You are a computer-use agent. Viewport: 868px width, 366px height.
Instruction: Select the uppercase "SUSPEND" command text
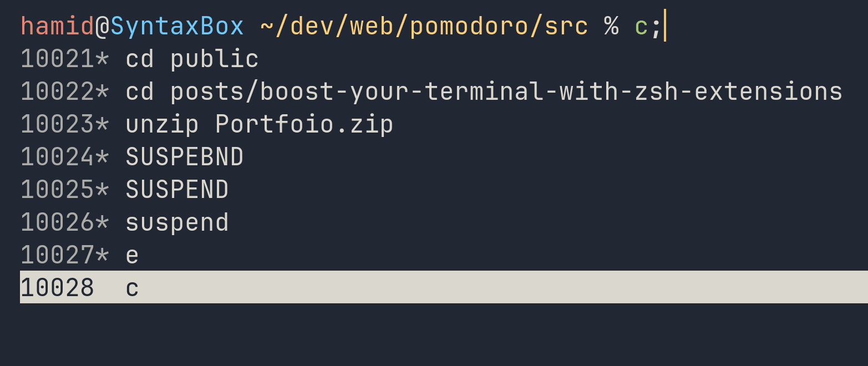[x=177, y=190]
